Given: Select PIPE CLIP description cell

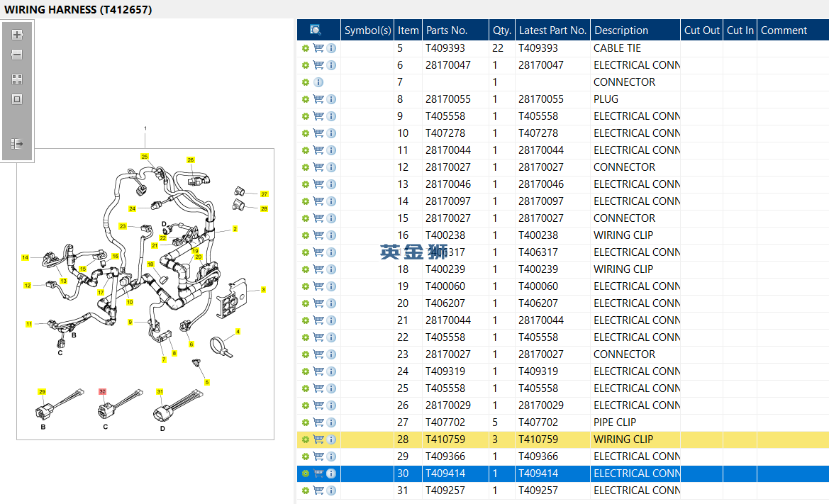Looking at the screenshot, I should click(614, 422).
